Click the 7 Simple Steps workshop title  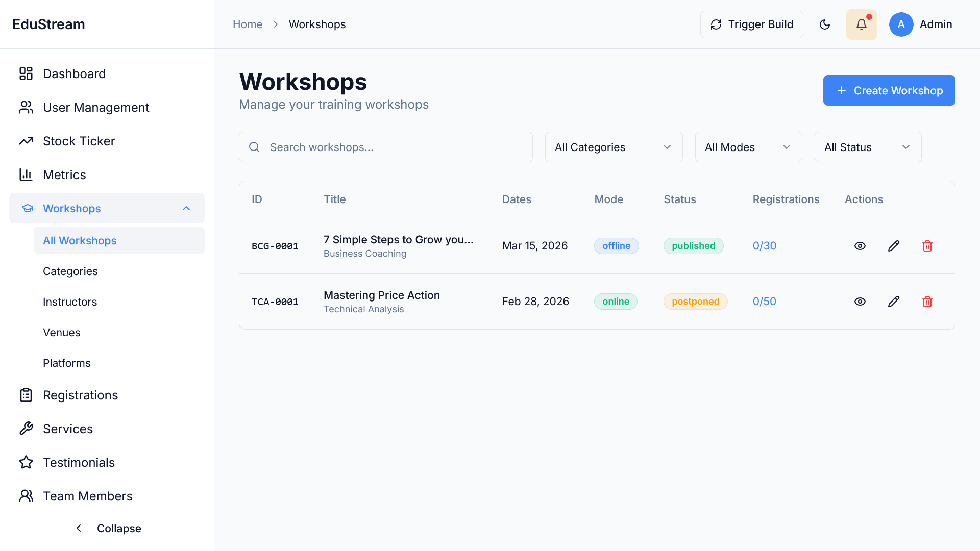point(399,239)
